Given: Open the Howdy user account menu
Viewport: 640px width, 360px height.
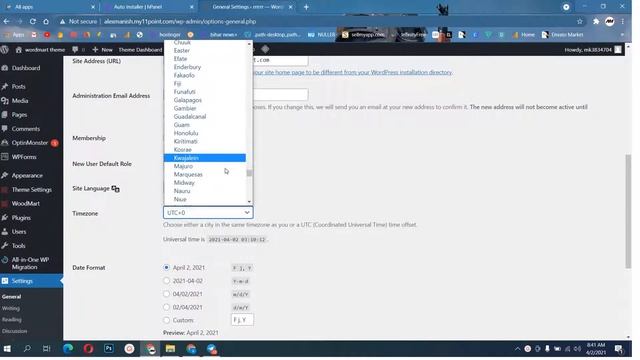Looking at the screenshot, I should point(593,49).
